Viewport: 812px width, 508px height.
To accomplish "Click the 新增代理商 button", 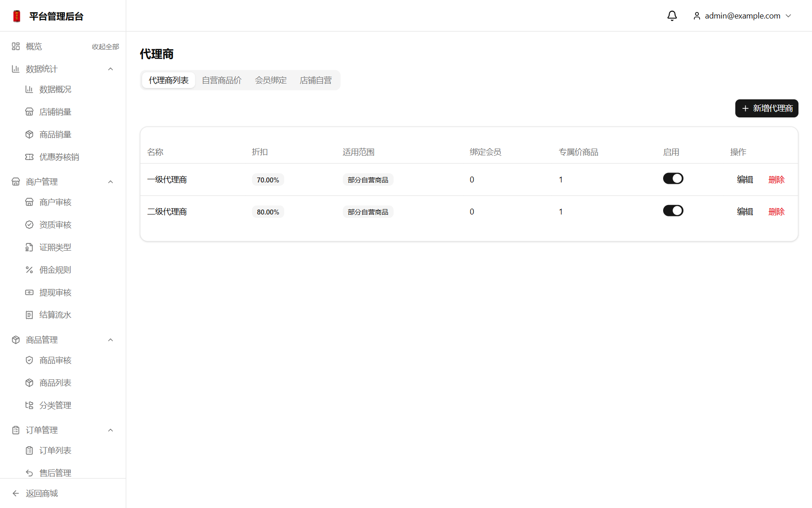I will [767, 108].
